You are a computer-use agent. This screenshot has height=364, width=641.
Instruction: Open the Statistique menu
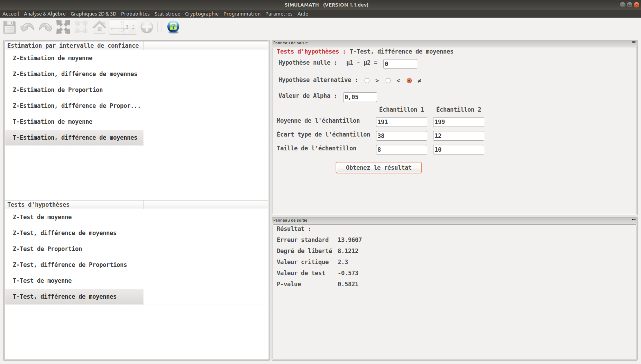[x=167, y=14]
